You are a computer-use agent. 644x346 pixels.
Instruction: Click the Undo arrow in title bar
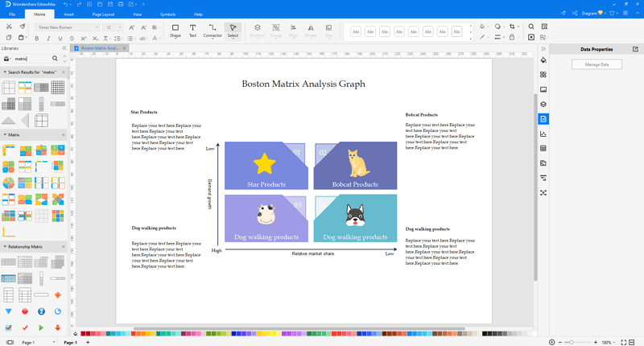(x=66, y=4)
